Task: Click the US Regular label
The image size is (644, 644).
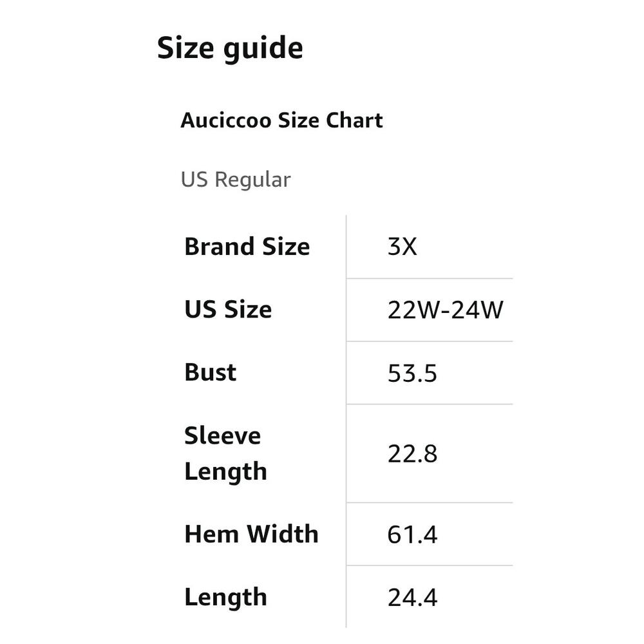Action: point(236,180)
